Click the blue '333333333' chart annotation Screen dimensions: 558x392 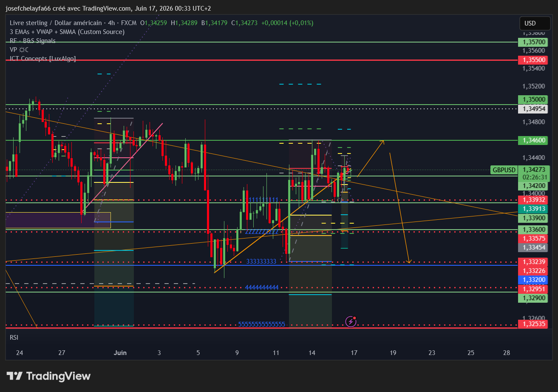[x=261, y=261]
